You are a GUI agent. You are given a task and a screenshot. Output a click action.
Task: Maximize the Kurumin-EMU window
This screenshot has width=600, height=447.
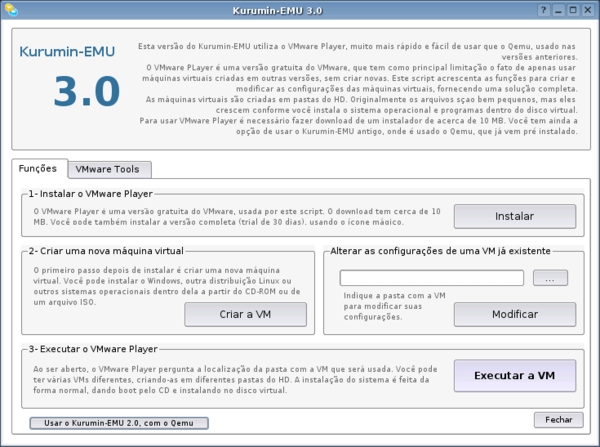[573, 10]
